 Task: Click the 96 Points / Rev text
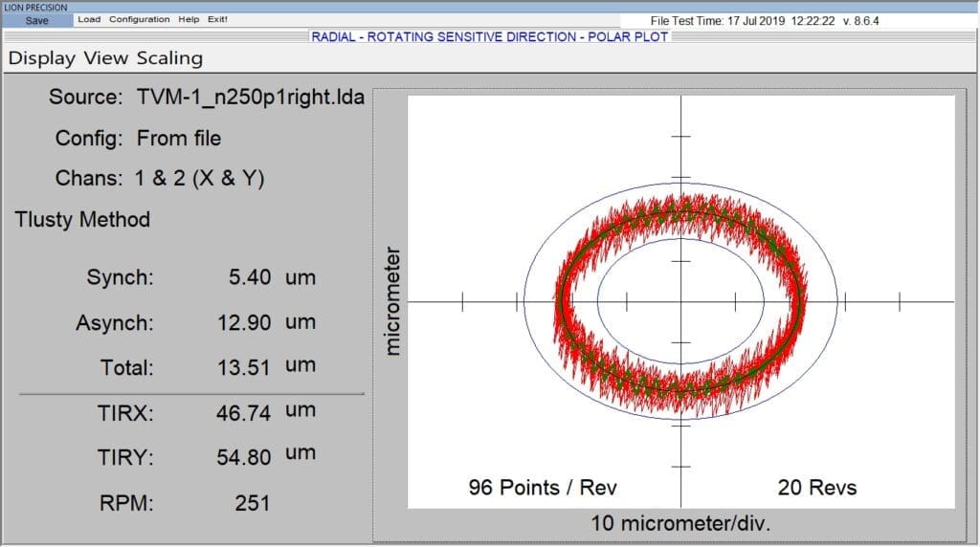point(543,488)
